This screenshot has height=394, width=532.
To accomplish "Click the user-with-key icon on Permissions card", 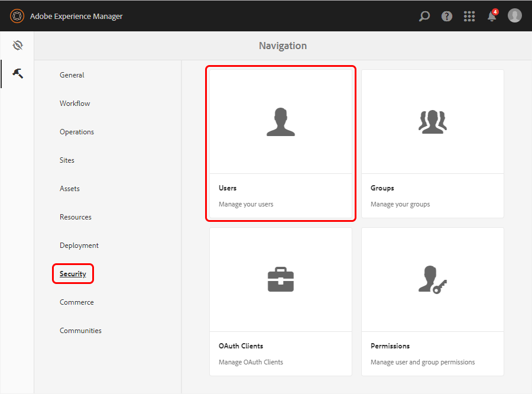I will (x=433, y=280).
